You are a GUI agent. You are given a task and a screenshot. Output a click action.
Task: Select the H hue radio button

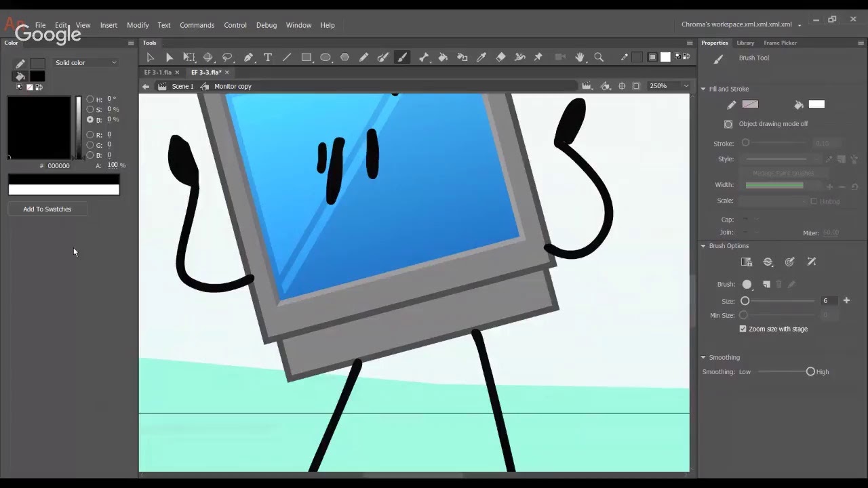(90, 99)
